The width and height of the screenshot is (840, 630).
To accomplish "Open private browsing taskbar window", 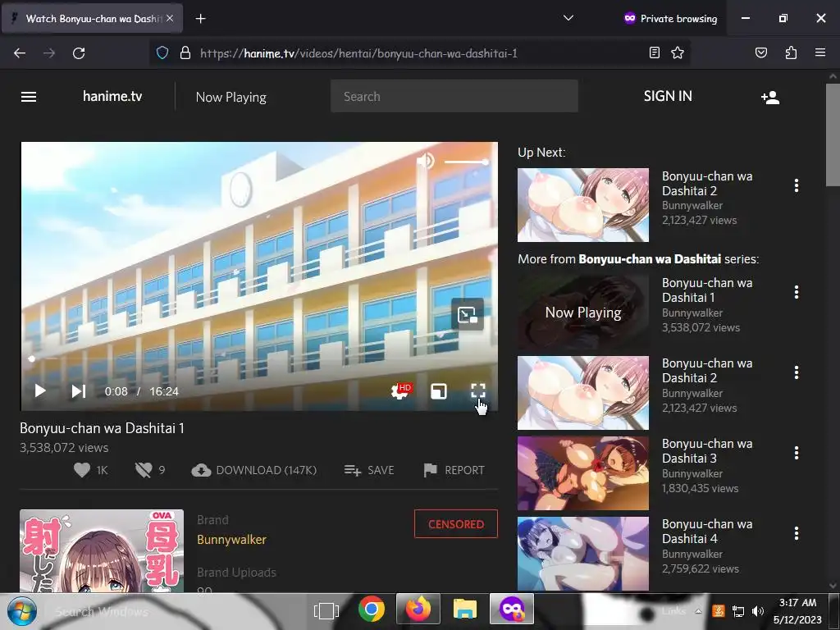I will [x=512, y=609].
